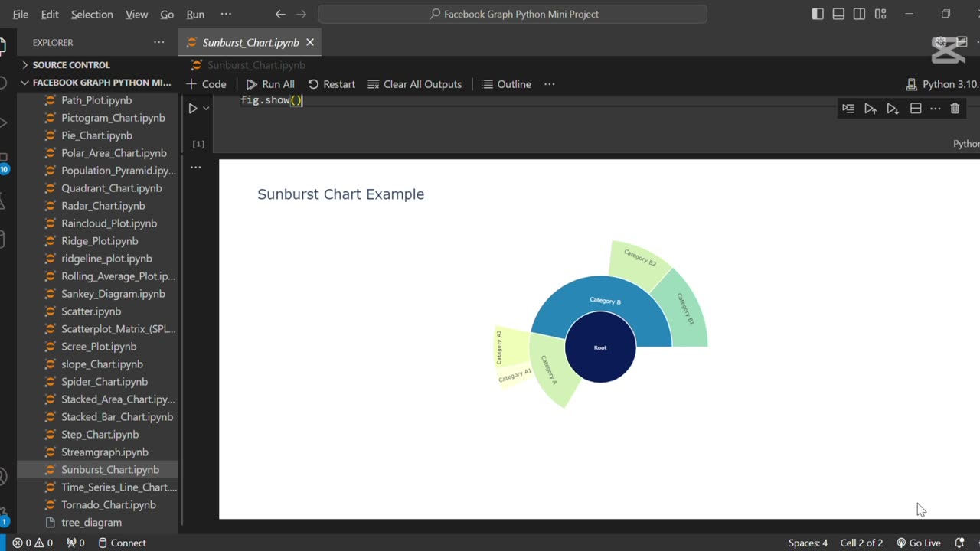This screenshot has width=980, height=551.
Task: Click the Root center of sunburst chart
Action: [x=600, y=347]
